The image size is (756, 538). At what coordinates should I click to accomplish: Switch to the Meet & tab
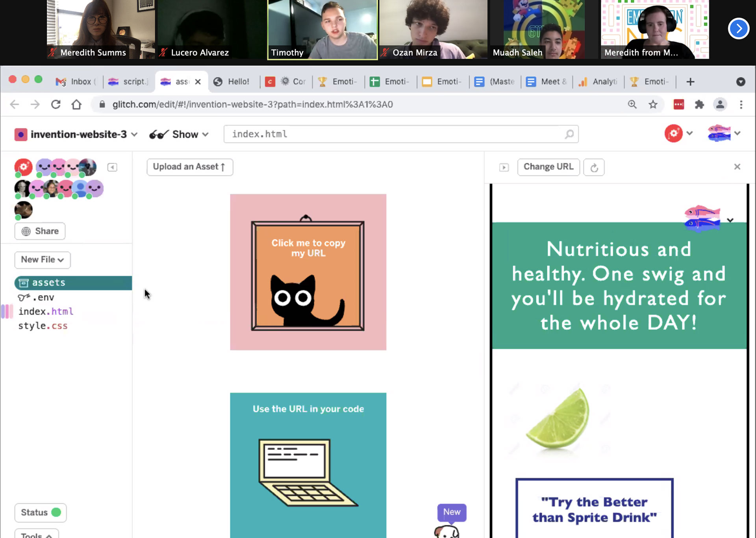(547, 81)
